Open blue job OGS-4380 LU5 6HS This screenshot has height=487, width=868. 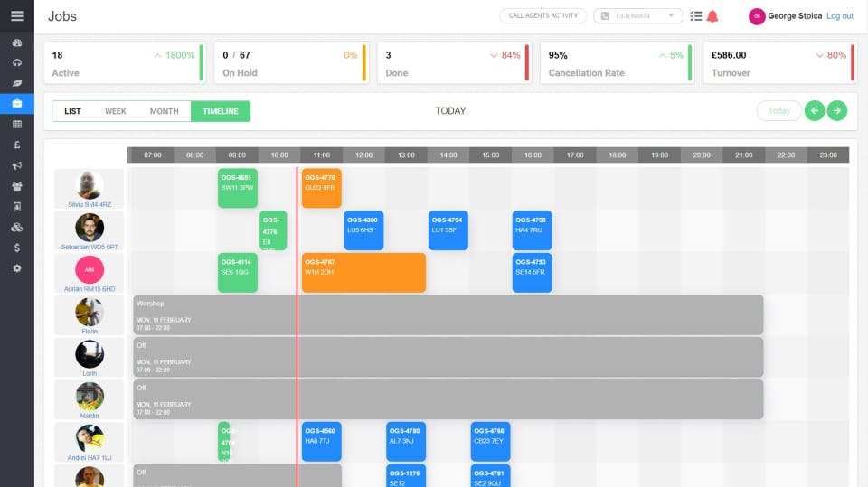click(x=363, y=230)
